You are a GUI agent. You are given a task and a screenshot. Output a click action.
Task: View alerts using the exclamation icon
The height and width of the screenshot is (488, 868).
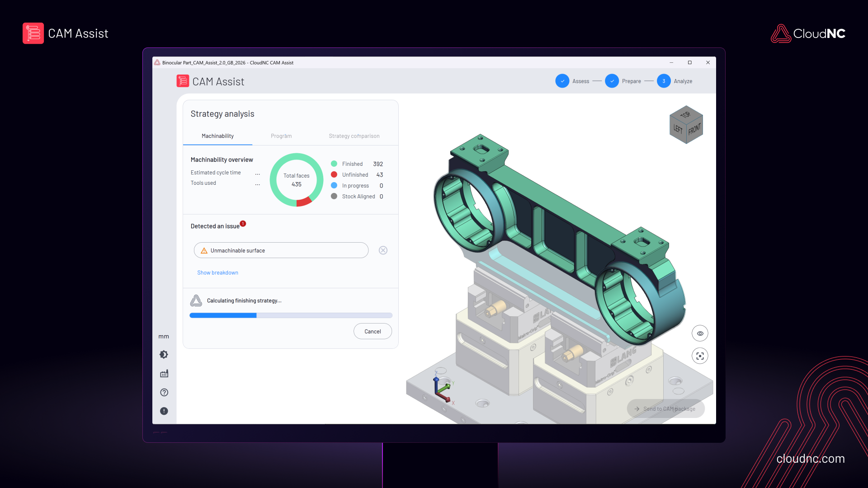[x=164, y=411]
